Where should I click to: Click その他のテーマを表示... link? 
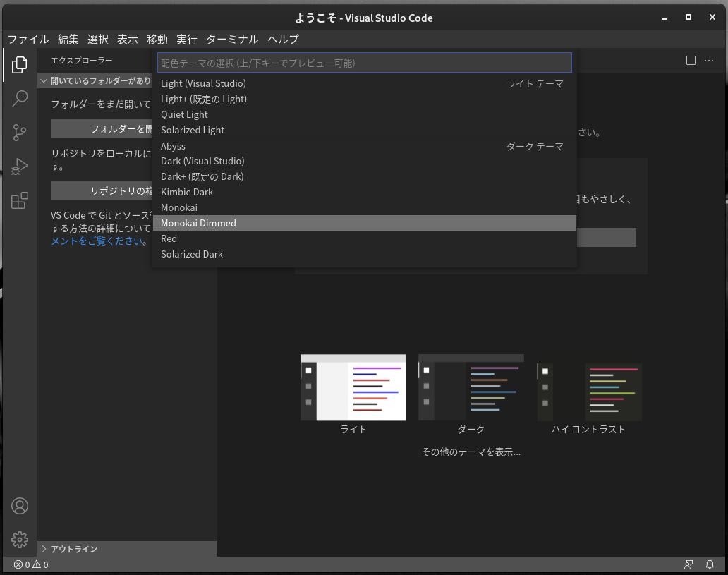click(x=471, y=452)
